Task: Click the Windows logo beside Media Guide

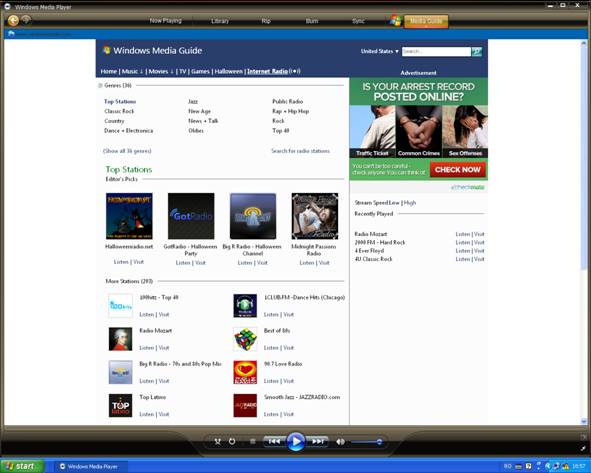Action: click(x=395, y=21)
